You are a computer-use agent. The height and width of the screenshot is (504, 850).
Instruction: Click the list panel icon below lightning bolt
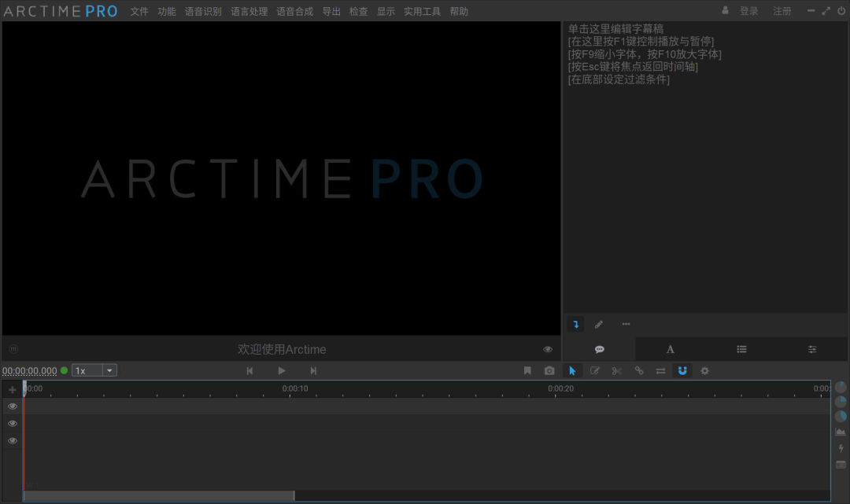pos(841,465)
